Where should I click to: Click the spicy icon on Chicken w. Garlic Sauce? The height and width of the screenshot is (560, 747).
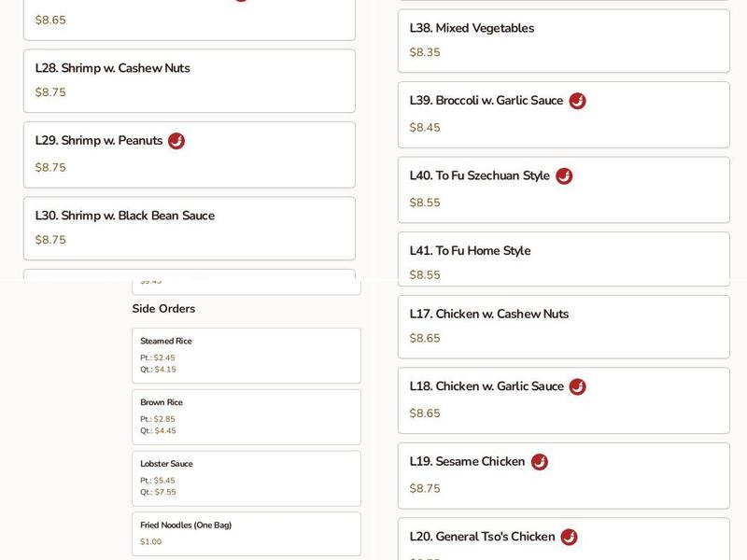(577, 386)
